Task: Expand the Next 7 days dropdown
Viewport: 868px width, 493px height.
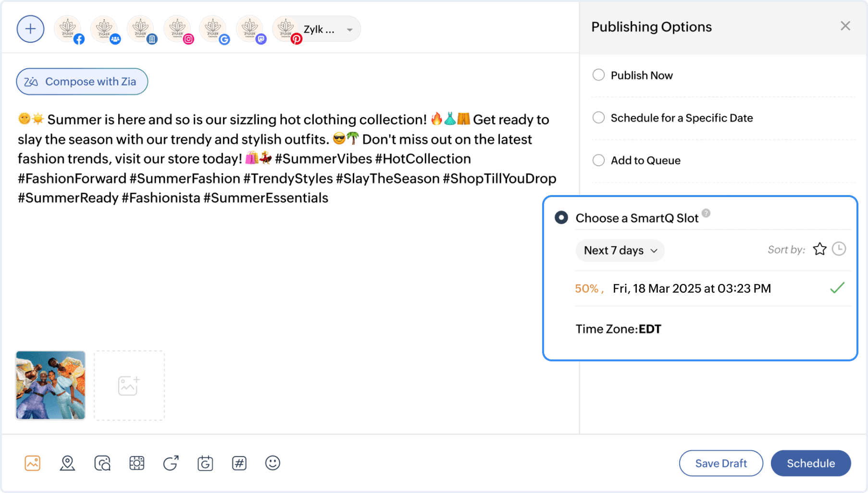Action: (620, 250)
